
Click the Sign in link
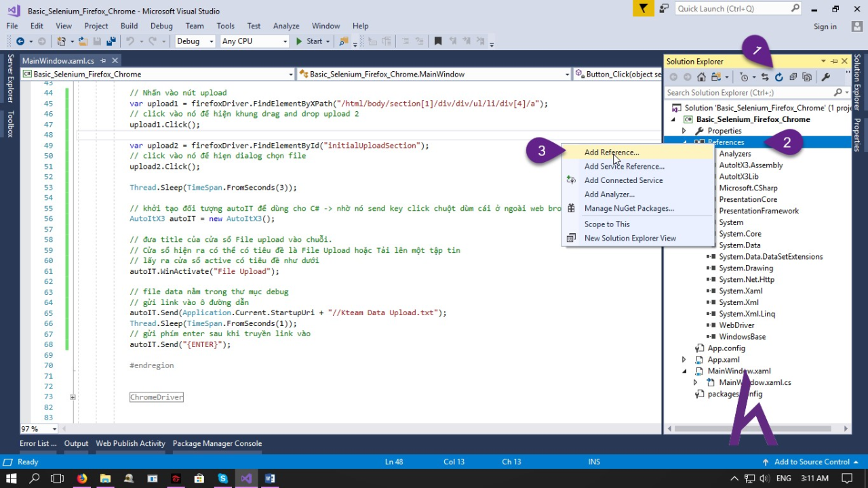tap(825, 26)
